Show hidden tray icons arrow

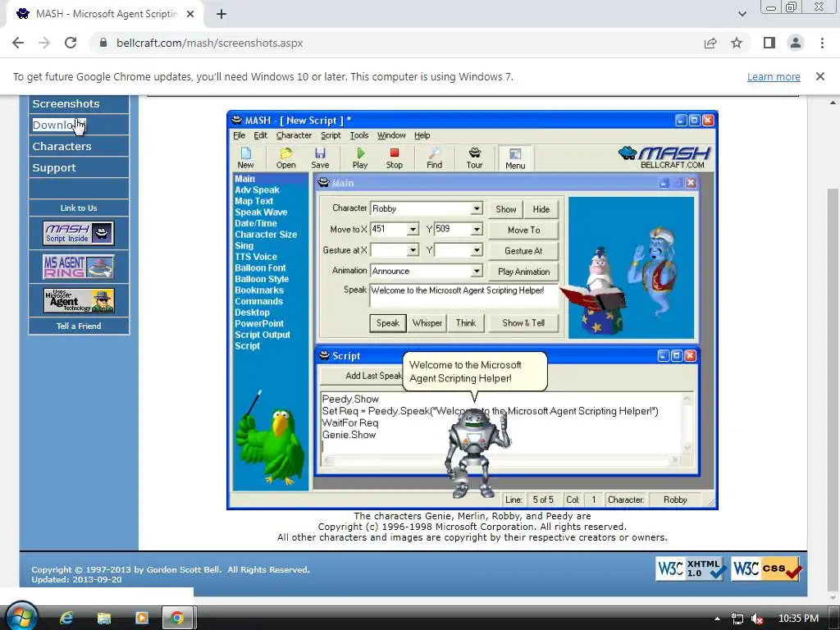pos(717,619)
